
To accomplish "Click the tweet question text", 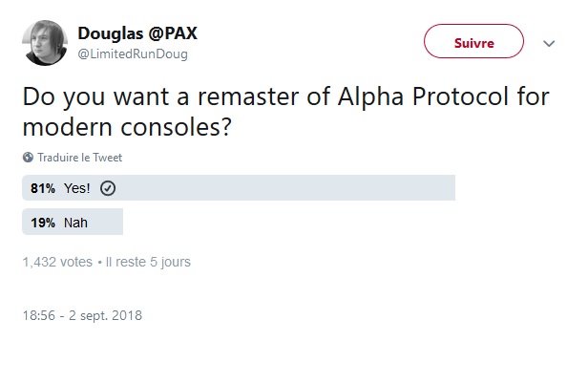I will coord(285,112).
